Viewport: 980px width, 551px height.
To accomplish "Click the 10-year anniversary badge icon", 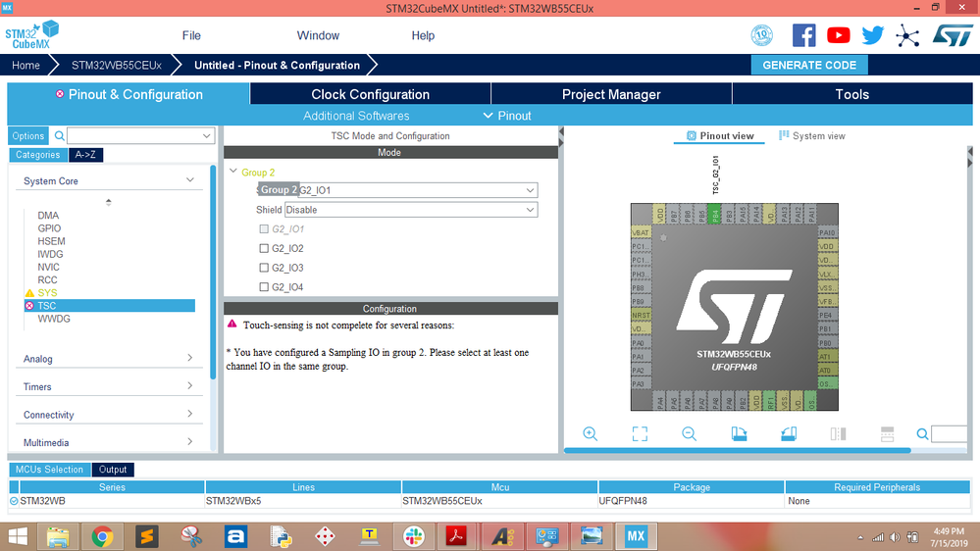I will pyautogui.click(x=761, y=35).
